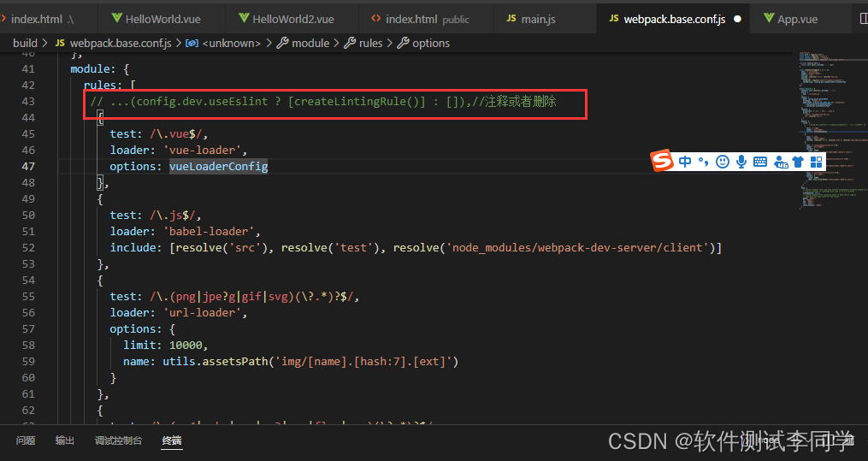Toggle Chinese/English mode in Sogou bar

686,162
